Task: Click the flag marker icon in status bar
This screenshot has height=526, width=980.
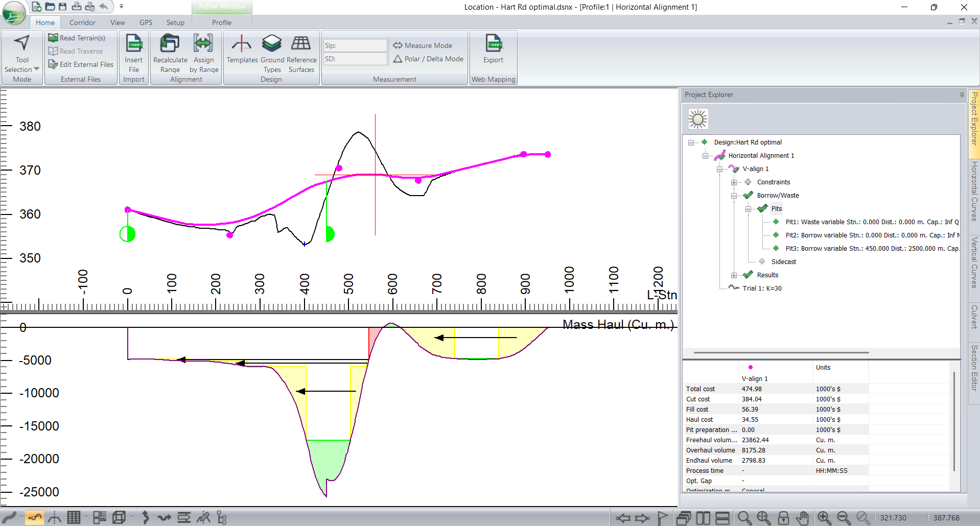Action: [662, 518]
